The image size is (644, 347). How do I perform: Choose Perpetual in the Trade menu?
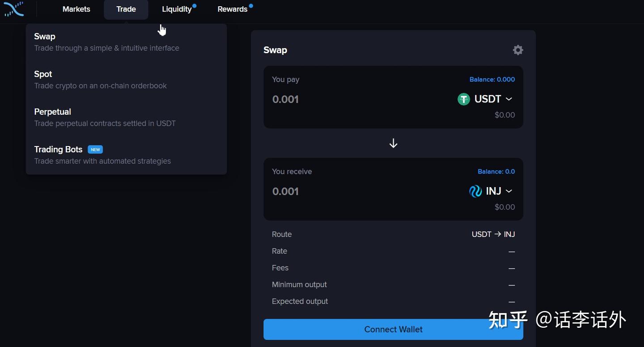click(52, 112)
